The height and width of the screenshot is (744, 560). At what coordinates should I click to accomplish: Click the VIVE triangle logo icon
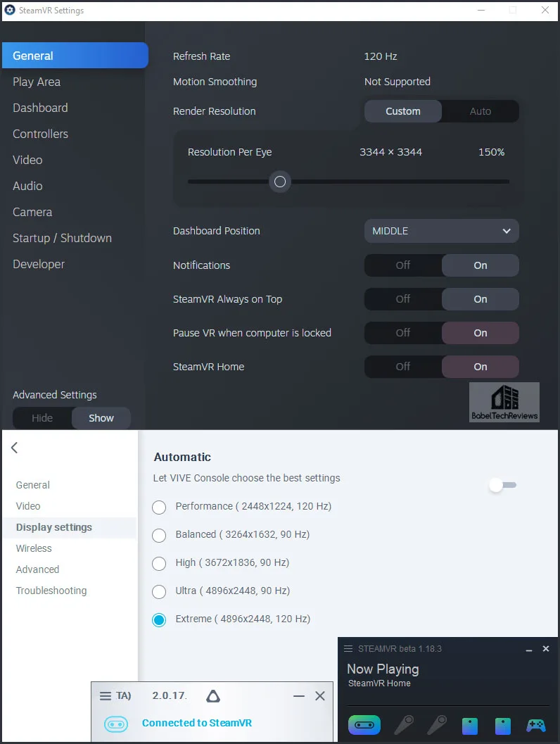(213, 696)
